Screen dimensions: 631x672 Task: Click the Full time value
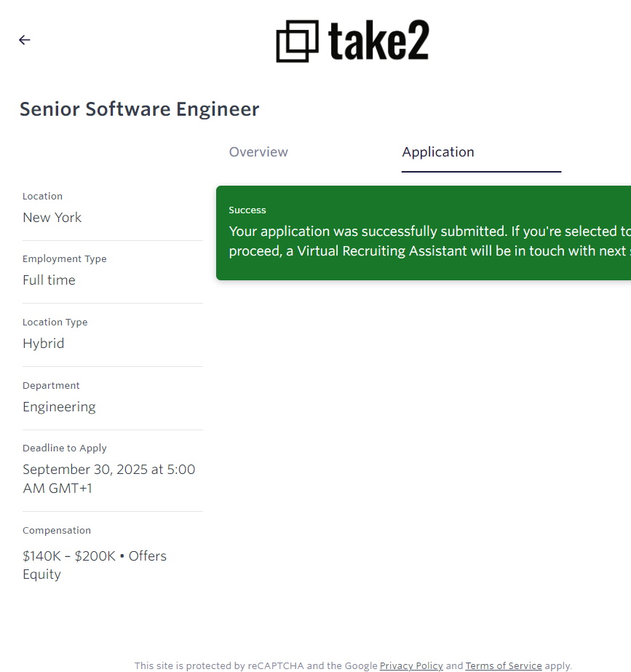49,280
